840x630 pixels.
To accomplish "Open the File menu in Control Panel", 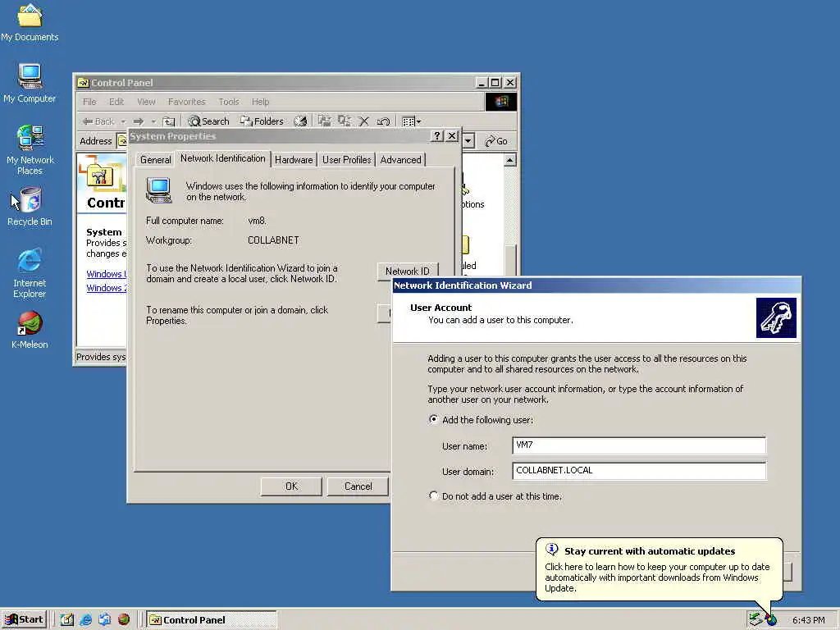I will [89, 102].
